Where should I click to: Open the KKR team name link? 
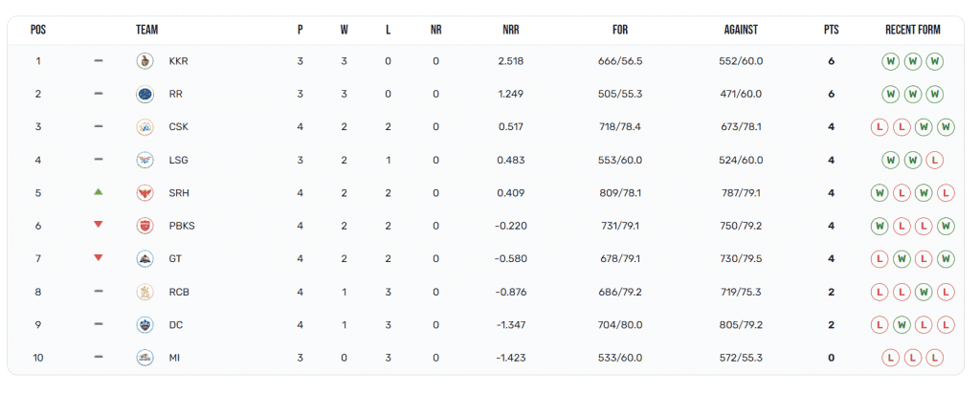click(178, 61)
